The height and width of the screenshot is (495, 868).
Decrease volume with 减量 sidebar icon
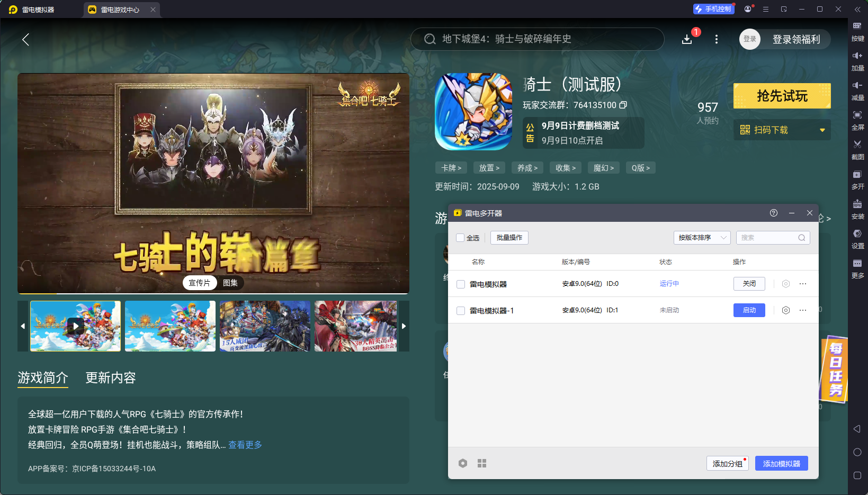coord(857,90)
